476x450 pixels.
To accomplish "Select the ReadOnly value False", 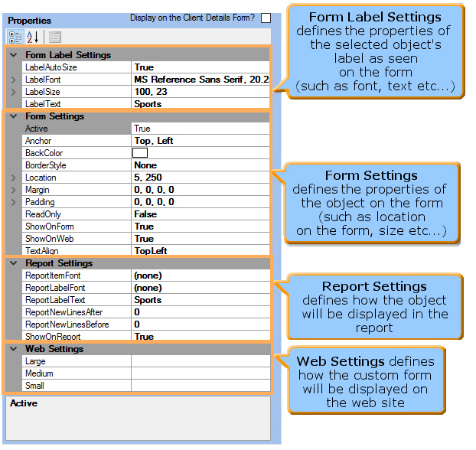I will click(199, 214).
